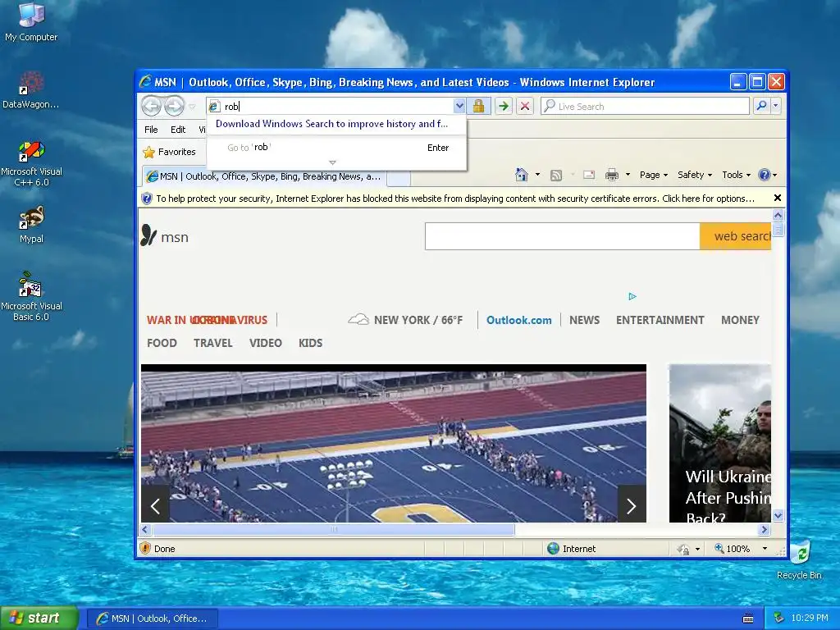Open the KIDS section link
840x630 pixels.
coord(310,343)
